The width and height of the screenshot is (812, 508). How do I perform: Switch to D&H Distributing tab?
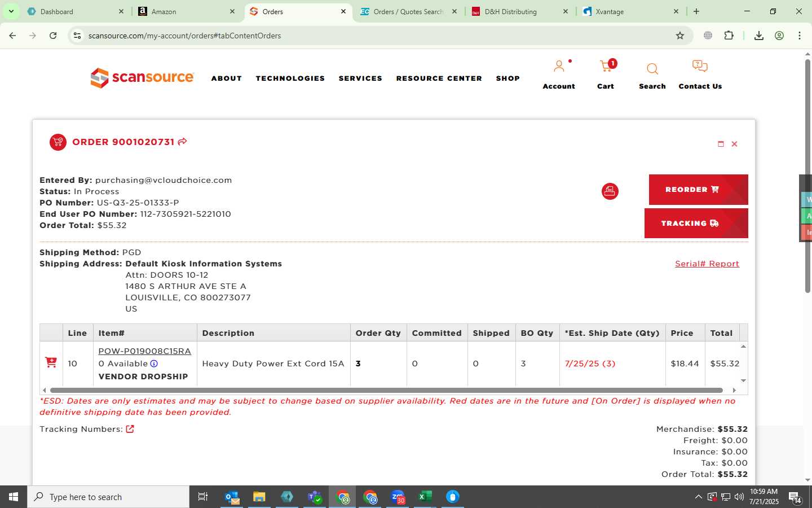pos(519,11)
